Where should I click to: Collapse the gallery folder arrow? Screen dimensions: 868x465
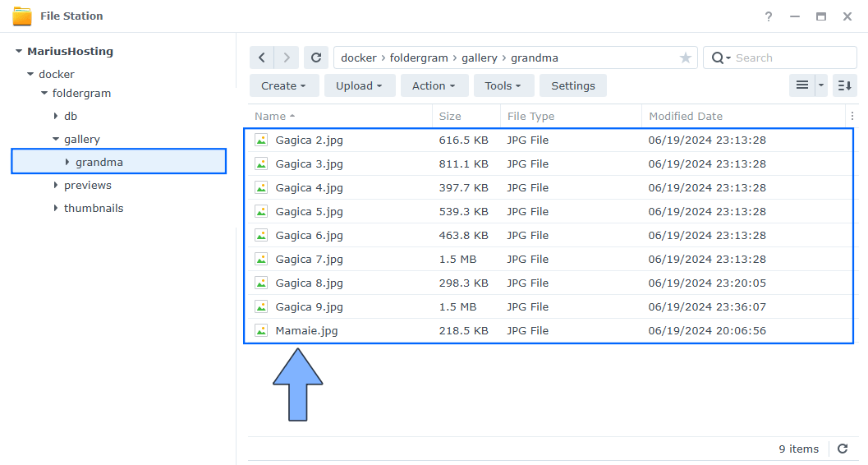click(55, 139)
